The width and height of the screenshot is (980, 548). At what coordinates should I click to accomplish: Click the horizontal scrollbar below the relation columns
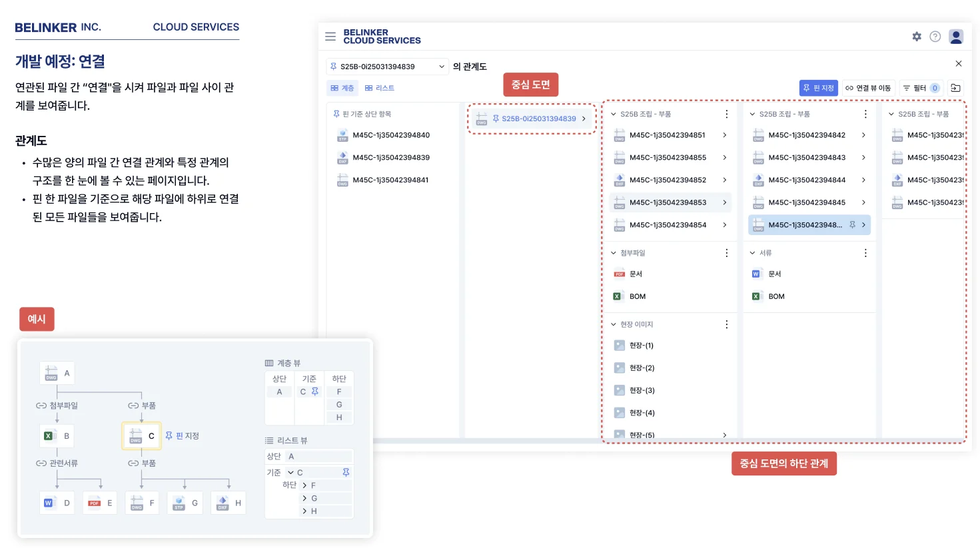[x=486, y=441]
